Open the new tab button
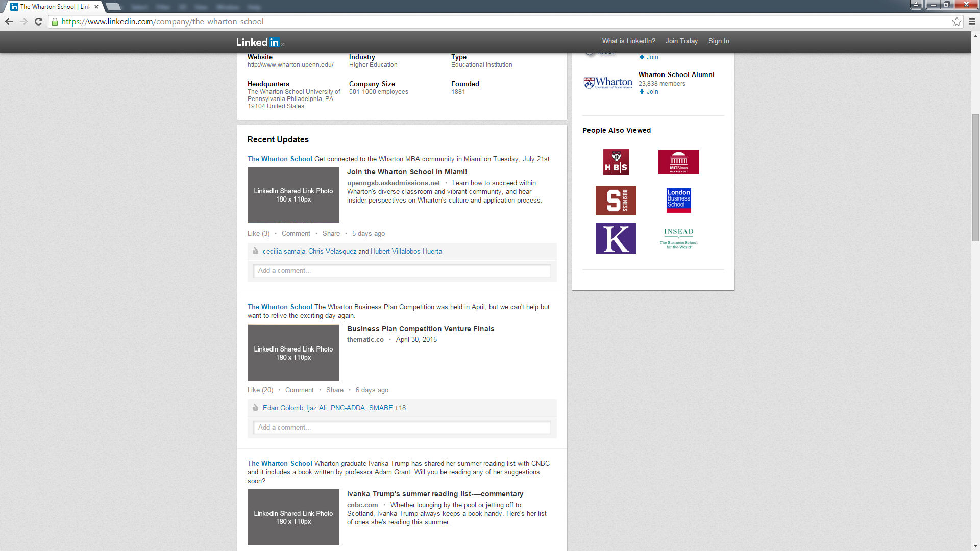Image resolution: width=980 pixels, height=551 pixels. (x=113, y=7)
